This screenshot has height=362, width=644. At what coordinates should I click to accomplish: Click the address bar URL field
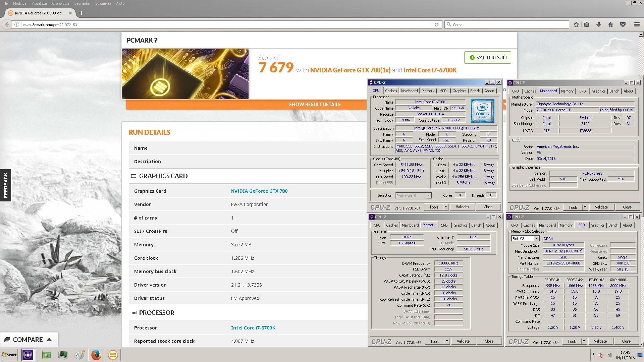tap(226, 24)
